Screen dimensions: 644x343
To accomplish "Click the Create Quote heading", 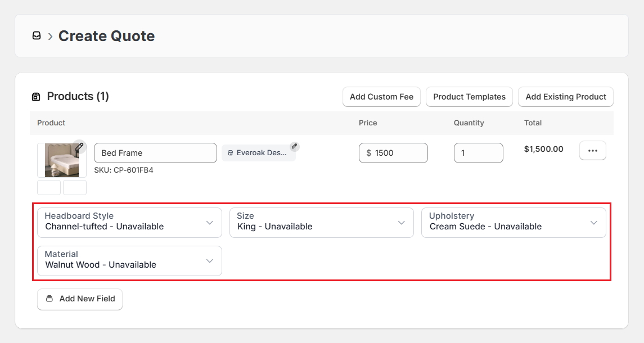I will point(106,36).
